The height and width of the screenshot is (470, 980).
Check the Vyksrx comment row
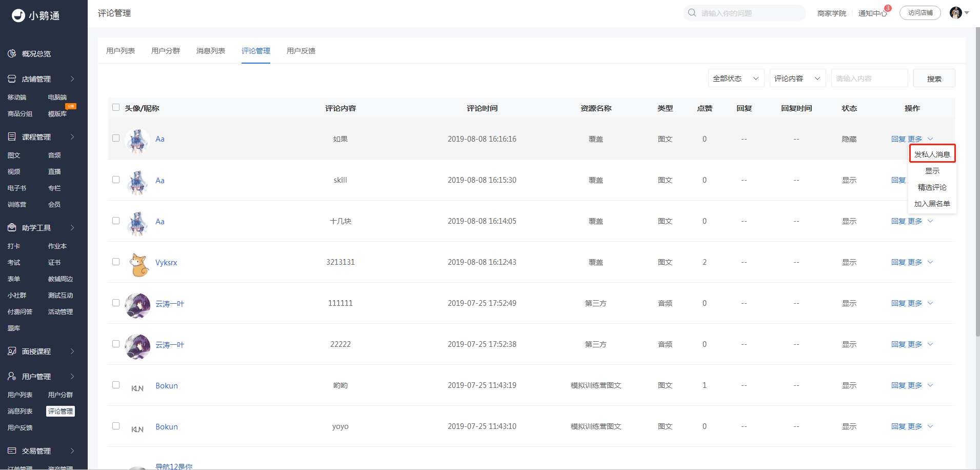tap(116, 262)
